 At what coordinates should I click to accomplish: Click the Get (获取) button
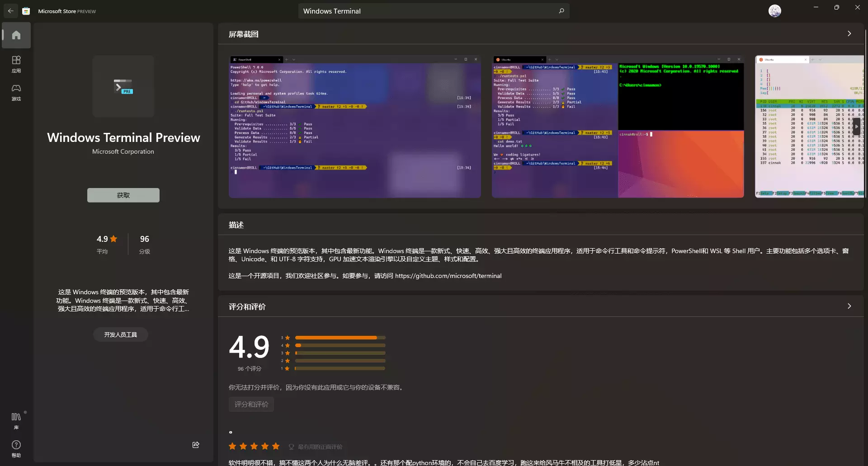(123, 195)
